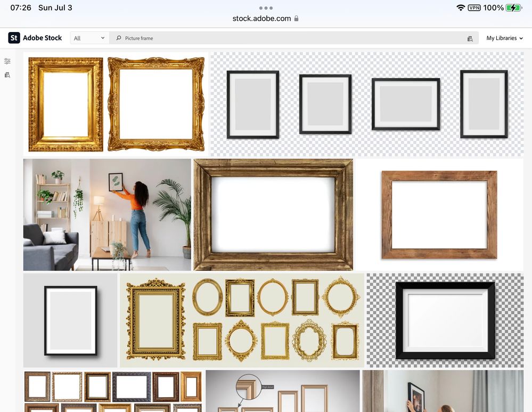532x412 pixels.
Task: Click the Adobe Stock wordmark
Action: pos(42,38)
